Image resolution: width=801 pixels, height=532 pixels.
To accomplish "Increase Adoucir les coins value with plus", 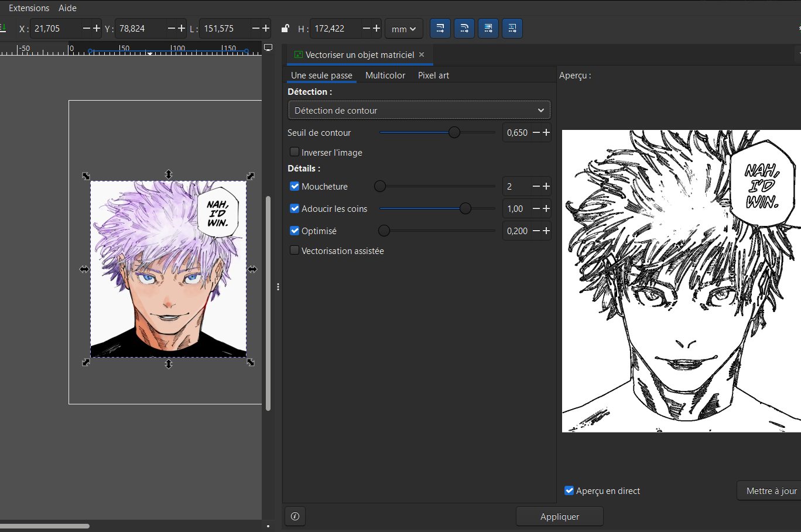I will (x=546, y=208).
